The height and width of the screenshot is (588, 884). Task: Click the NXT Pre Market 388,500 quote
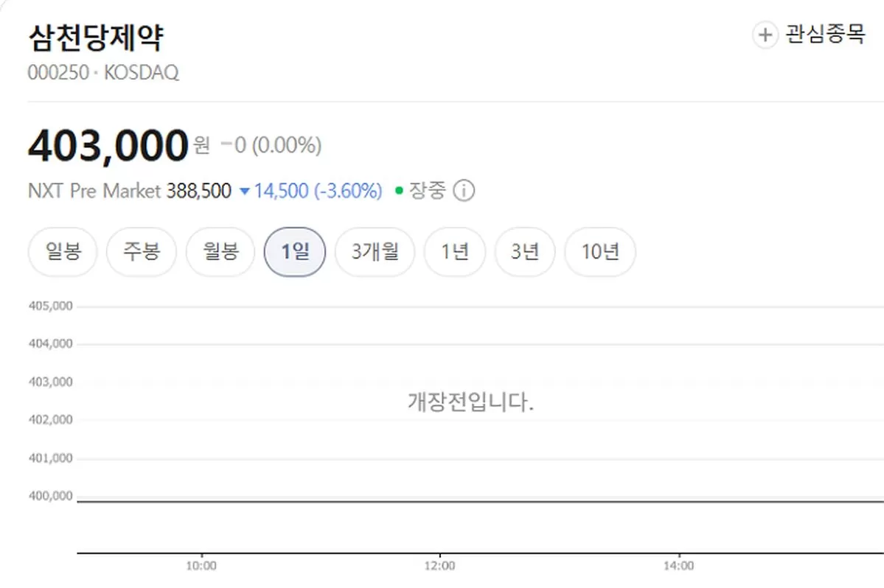[130, 192]
